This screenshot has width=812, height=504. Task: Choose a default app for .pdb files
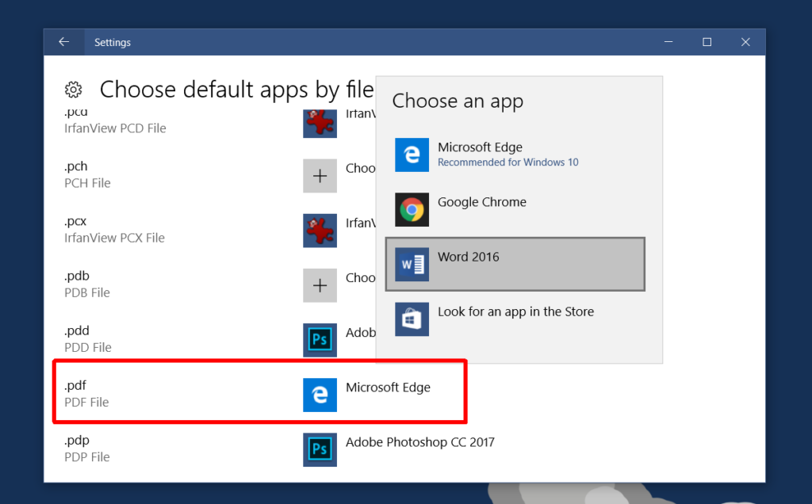click(x=320, y=285)
